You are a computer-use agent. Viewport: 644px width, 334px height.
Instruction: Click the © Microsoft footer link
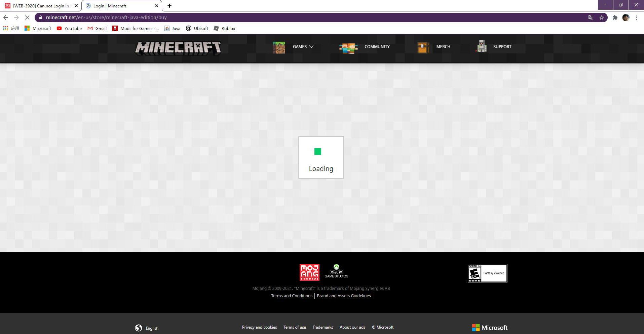[383, 327]
